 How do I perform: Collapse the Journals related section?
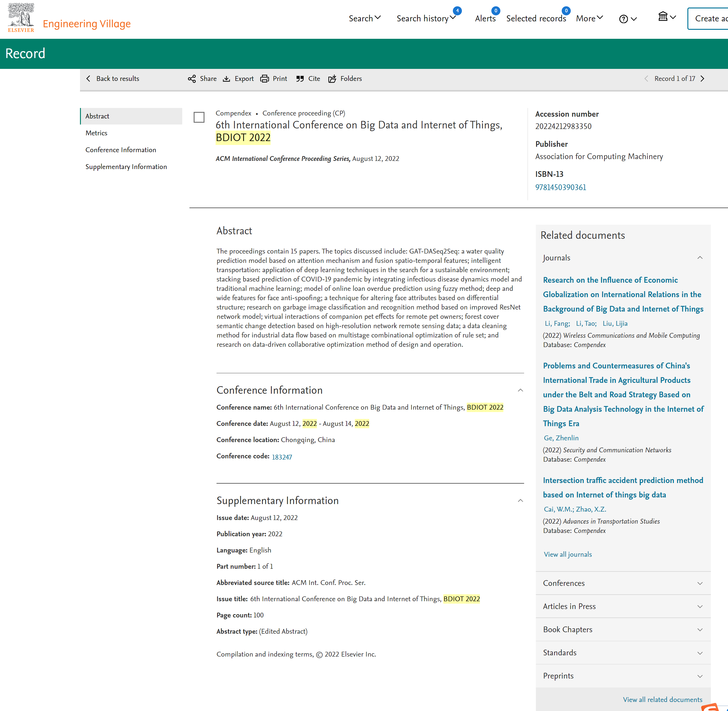pos(700,258)
